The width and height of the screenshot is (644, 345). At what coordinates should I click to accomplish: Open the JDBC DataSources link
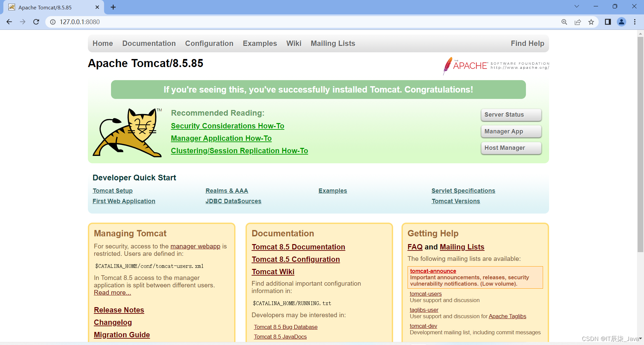coord(233,201)
